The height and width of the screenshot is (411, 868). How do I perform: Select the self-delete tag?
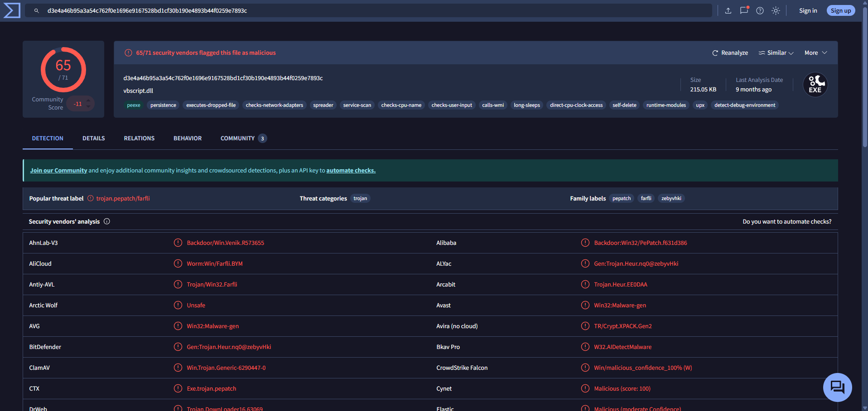pyautogui.click(x=624, y=105)
